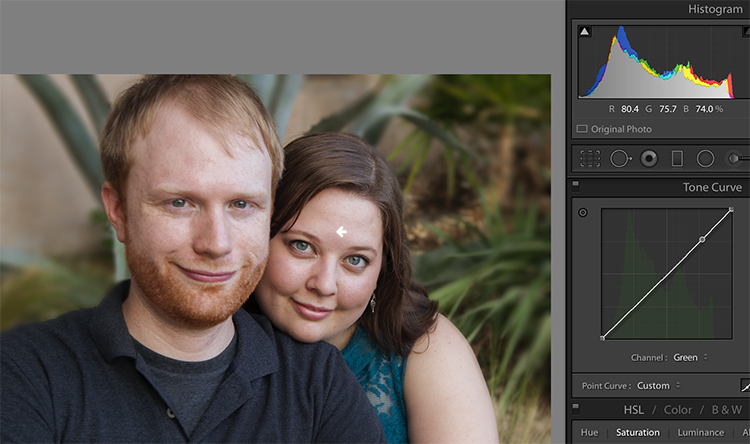This screenshot has width=750, height=444.
Task: Select the Crop Overlay tool
Action: point(590,158)
